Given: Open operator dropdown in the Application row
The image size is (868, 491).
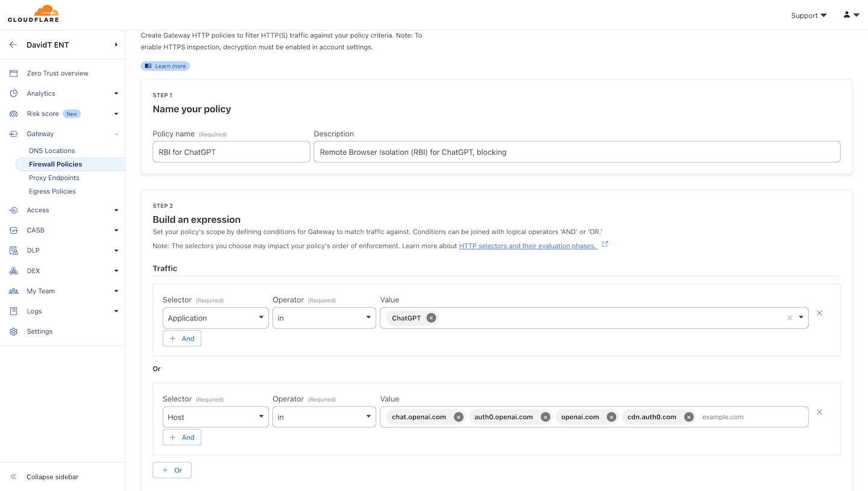Looking at the screenshot, I should 324,318.
